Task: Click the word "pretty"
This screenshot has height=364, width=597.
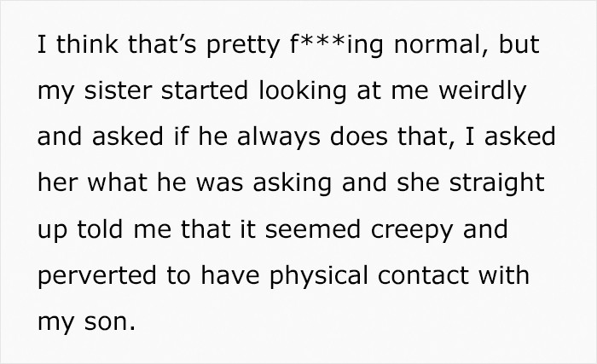Action: (x=243, y=46)
